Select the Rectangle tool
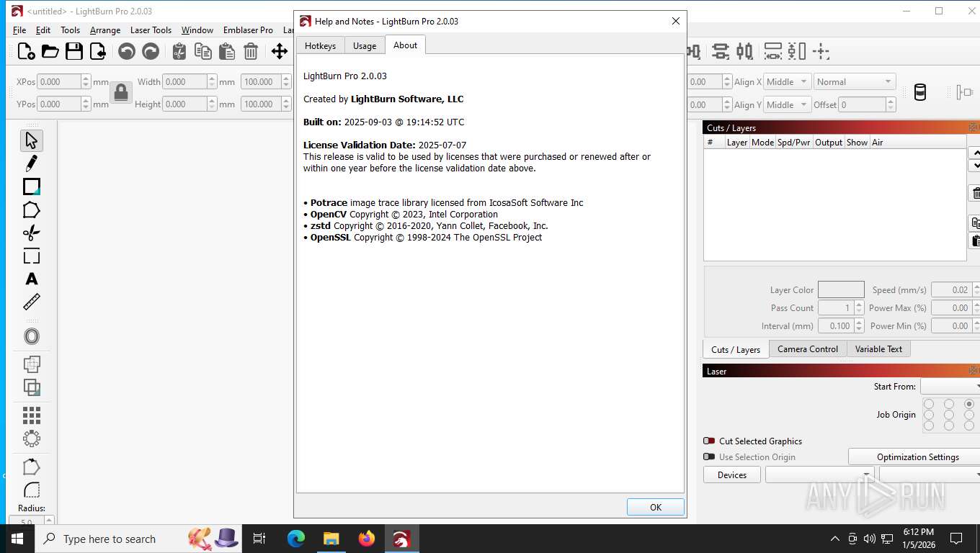The height and width of the screenshot is (553, 980). coord(31,186)
